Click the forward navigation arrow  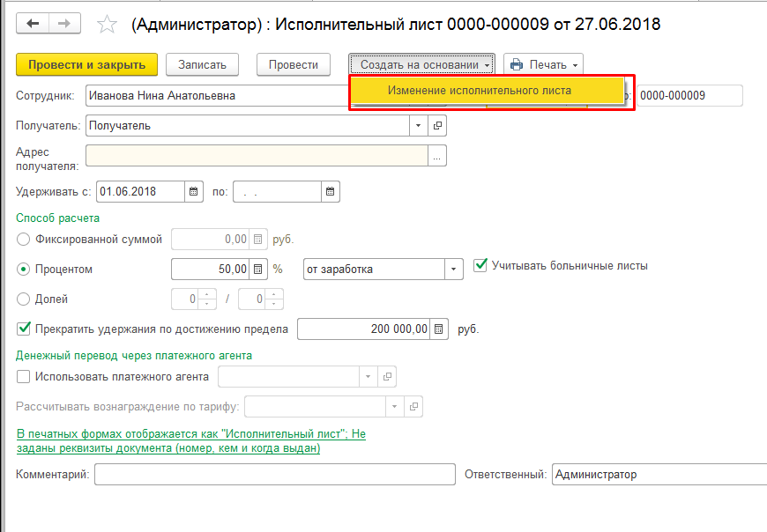click(64, 24)
